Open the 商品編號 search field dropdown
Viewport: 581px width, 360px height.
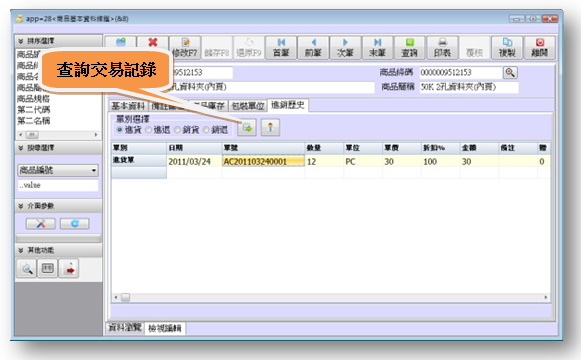pyautogui.click(x=94, y=170)
